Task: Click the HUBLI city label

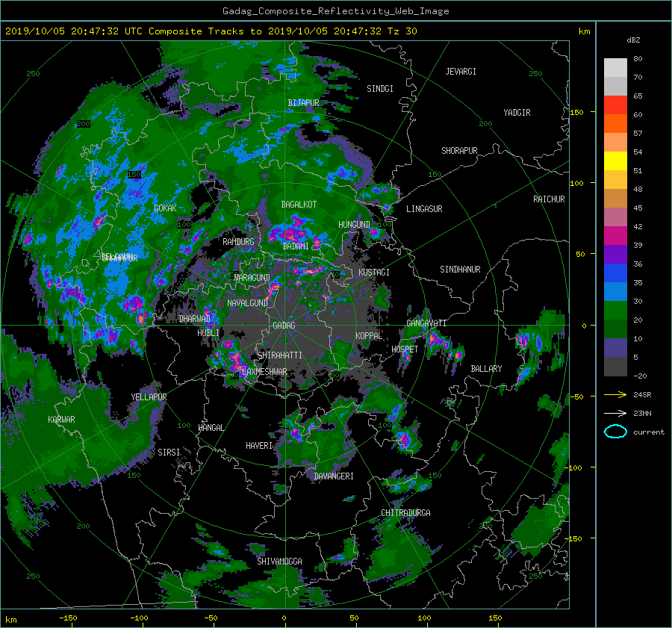Action: (x=208, y=333)
